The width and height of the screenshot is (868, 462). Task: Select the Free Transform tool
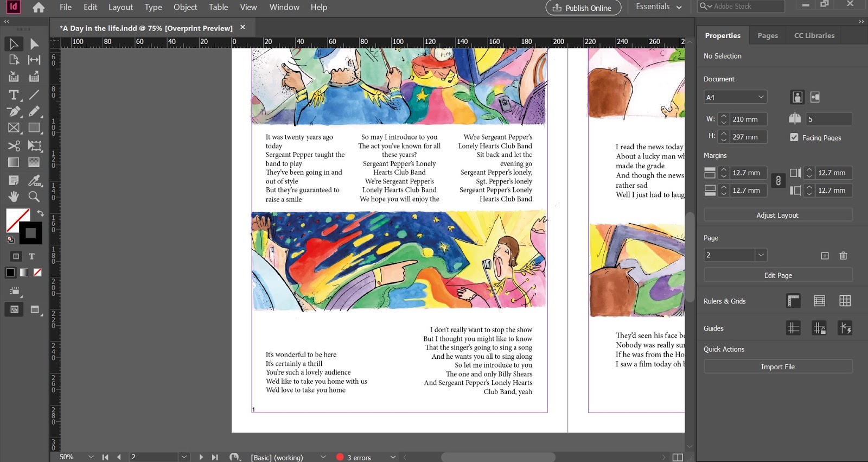(34, 145)
